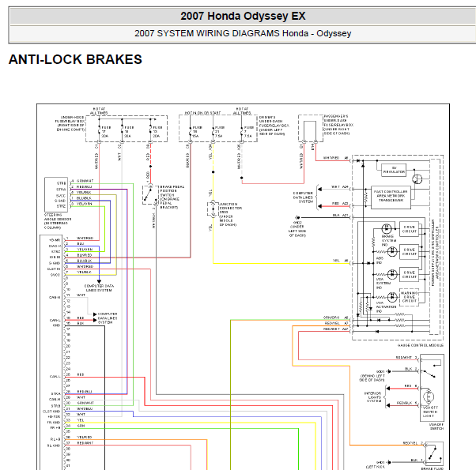Select the "HOT IN ON OR START" label
Image resolution: width=476 pixels, height=470 pixels.
coord(202,113)
